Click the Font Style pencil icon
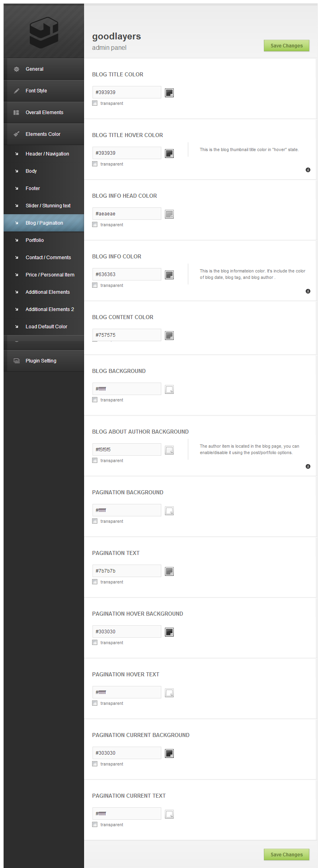The height and width of the screenshot is (868, 323). pos(16,91)
